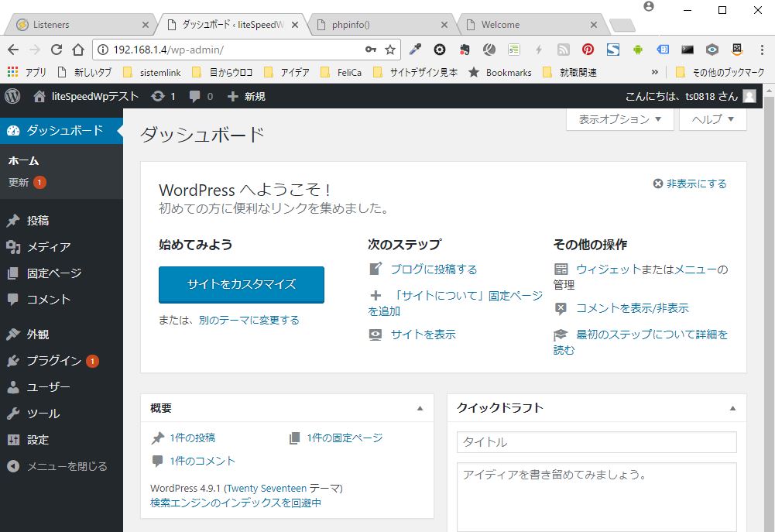Close the phpinfo() tab
The width and height of the screenshot is (775, 532).
click(x=444, y=25)
